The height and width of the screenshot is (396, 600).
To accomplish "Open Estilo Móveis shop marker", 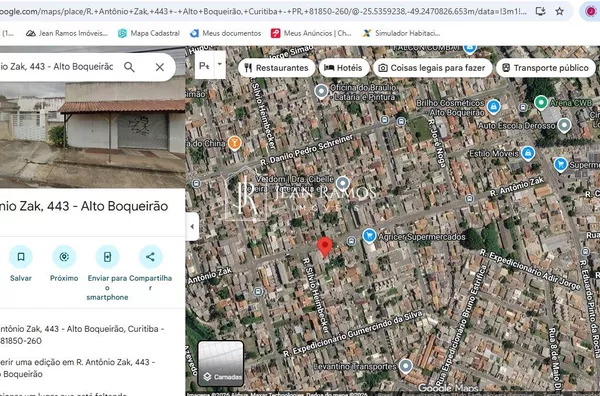I will click(528, 153).
